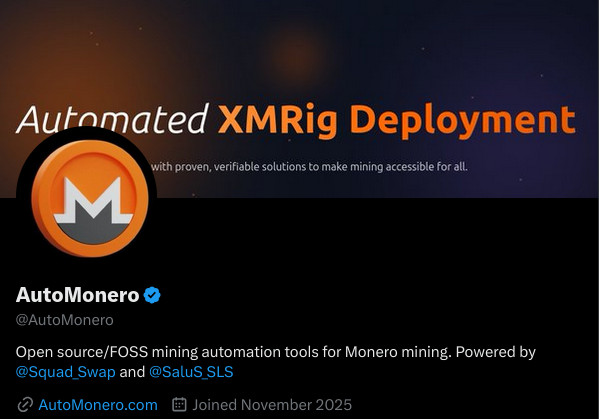
Task: Click the Joined November 2025 text
Action: [272, 405]
